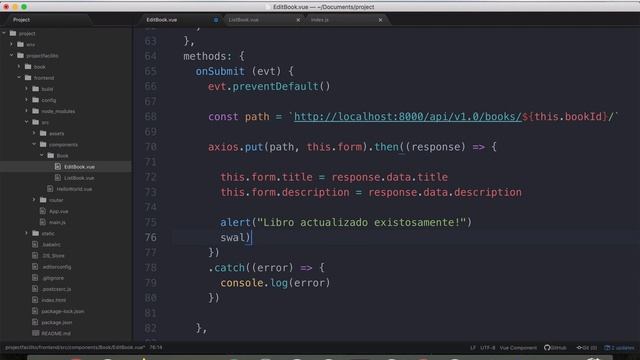Image resolution: width=640 pixels, height=360 pixels.
Task: Collapse the projectfacilito folder
Action: [x=12, y=55]
